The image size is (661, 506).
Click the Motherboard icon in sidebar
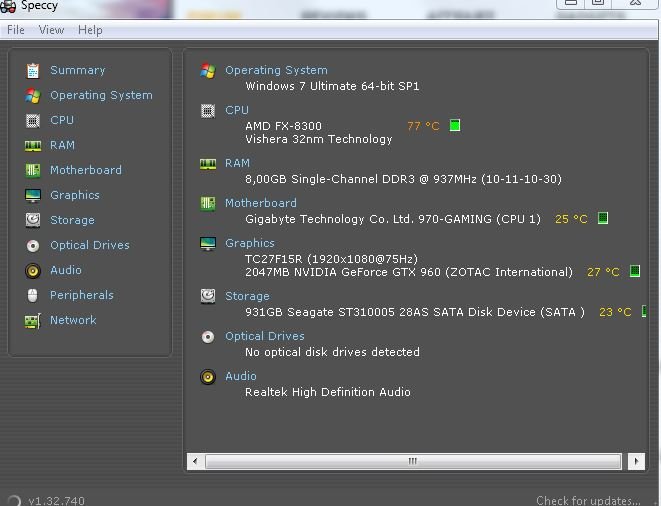pos(33,171)
